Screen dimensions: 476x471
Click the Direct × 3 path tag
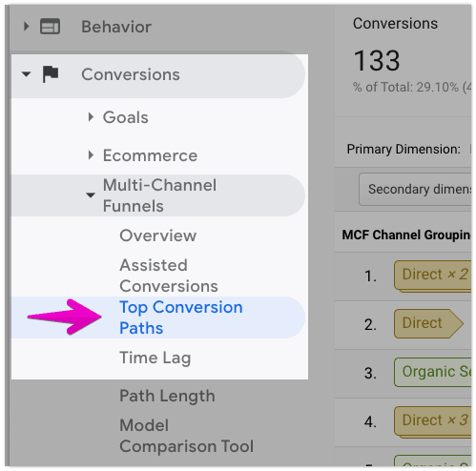433,421
